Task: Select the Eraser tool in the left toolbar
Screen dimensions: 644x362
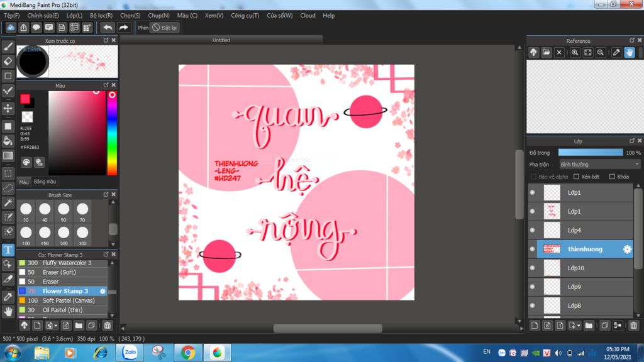Action: tap(8, 61)
